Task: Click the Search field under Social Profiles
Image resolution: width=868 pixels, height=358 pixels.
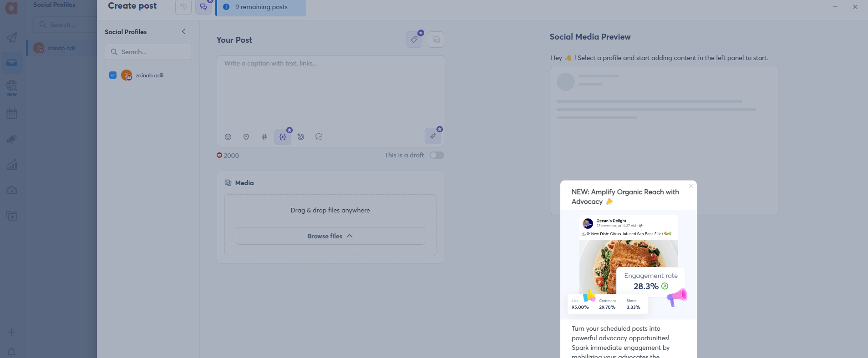Action: [x=148, y=52]
